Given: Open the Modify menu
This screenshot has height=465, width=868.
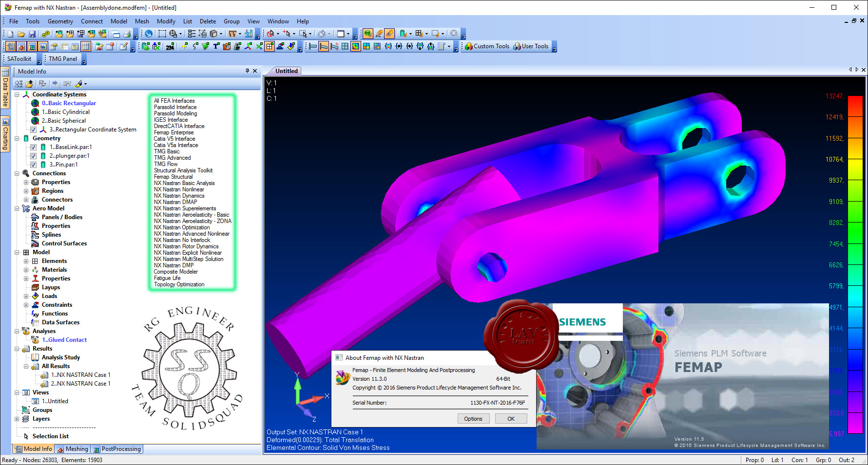Looking at the screenshot, I should coord(166,21).
